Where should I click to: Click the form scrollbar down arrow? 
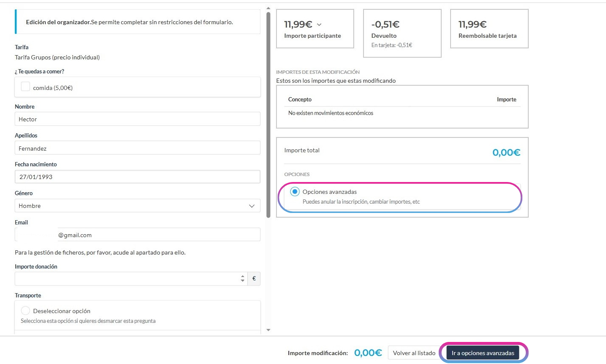click(x=268, y=330)
